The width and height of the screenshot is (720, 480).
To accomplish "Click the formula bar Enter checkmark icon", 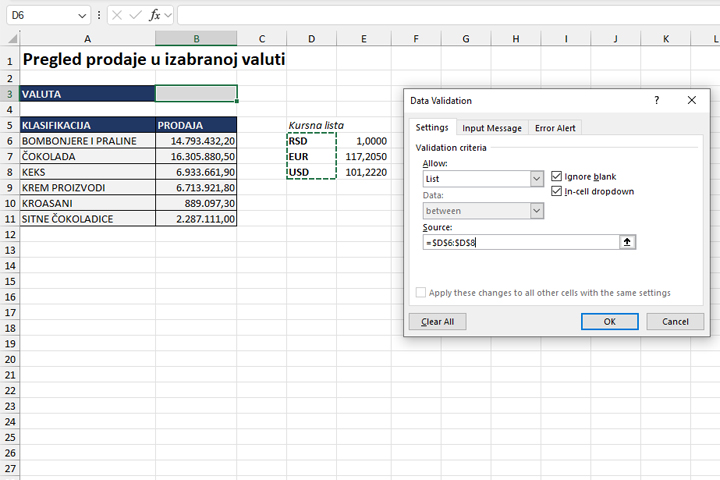I will point(136,15).
